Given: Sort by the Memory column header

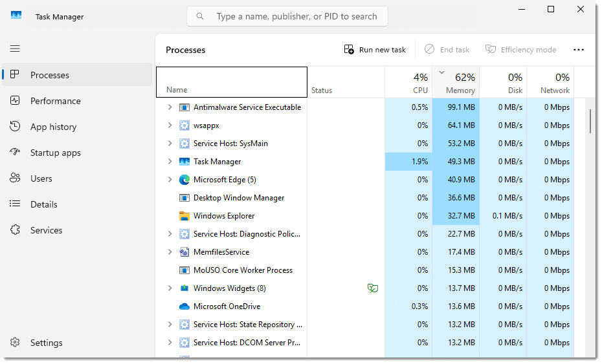Looking at the screenshot, I should pos(456,82).
